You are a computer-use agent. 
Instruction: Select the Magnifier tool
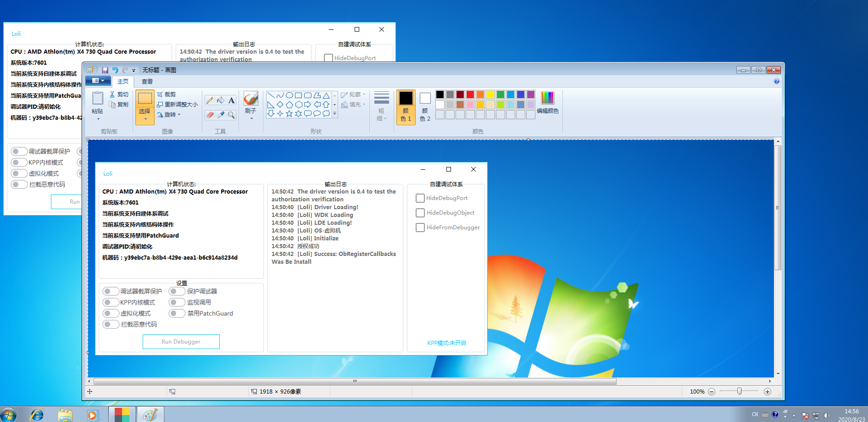231,115
